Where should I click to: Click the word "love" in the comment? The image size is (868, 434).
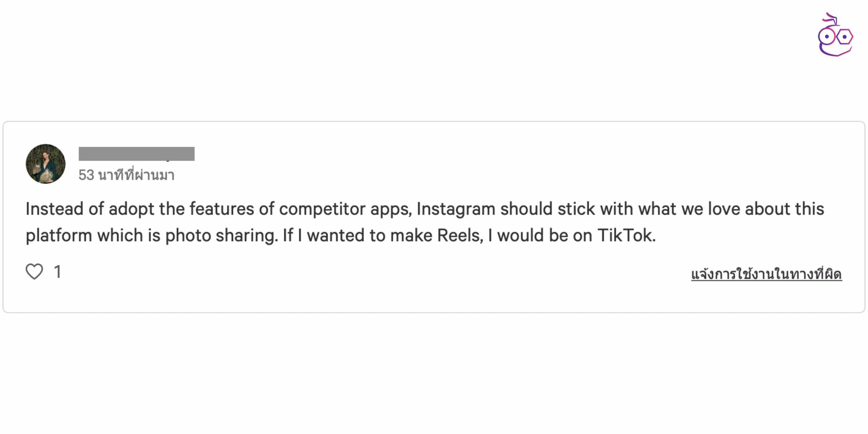(724, 209)
